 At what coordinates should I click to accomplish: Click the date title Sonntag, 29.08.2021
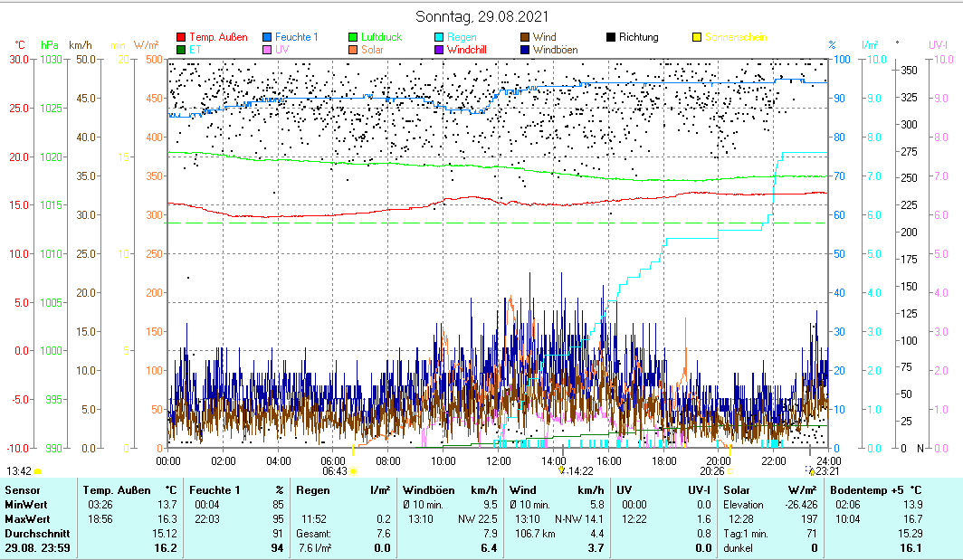coord(481,16)
